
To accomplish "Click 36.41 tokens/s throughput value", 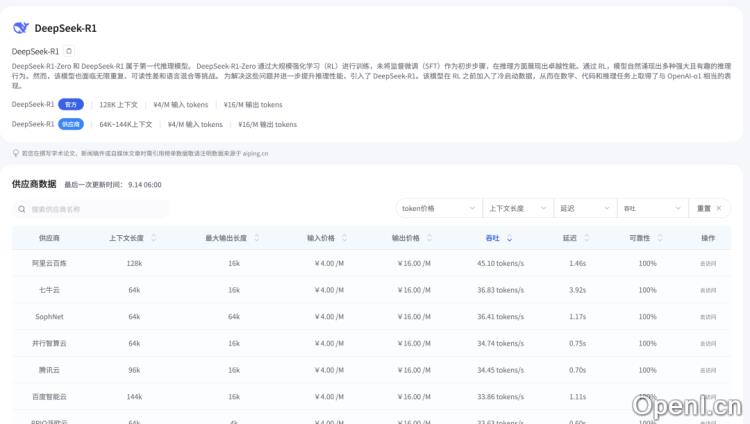I will coord(500,317).
